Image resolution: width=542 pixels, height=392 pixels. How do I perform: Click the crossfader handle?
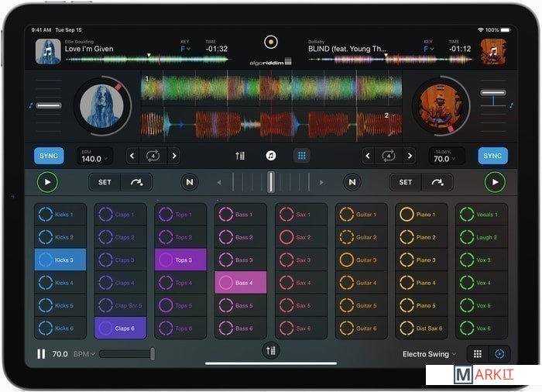(271, 183)
